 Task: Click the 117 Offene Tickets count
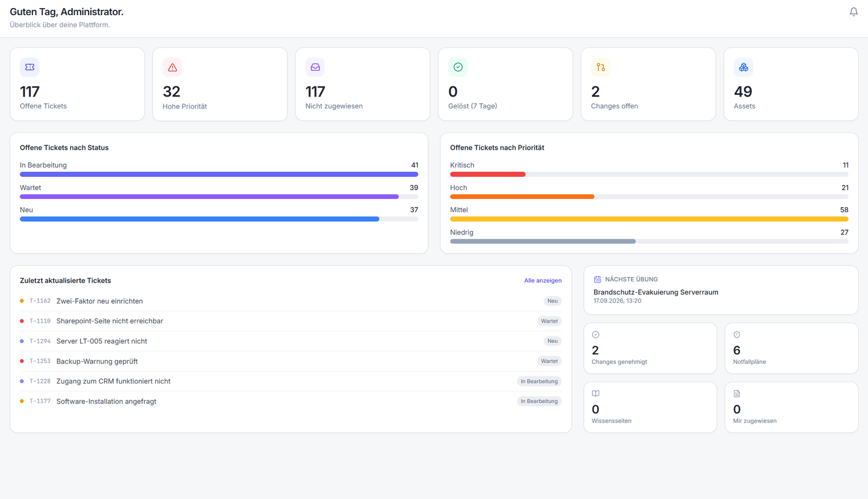30,92
